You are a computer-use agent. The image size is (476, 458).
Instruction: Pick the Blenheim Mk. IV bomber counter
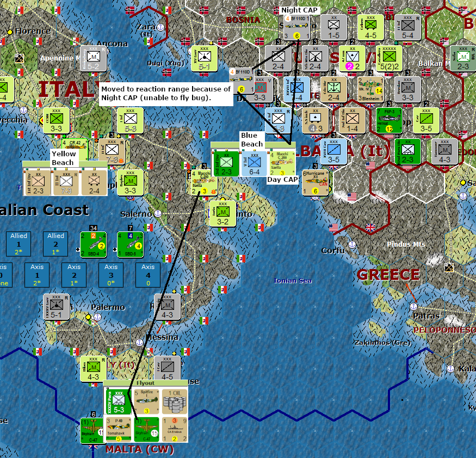[370, 89]
